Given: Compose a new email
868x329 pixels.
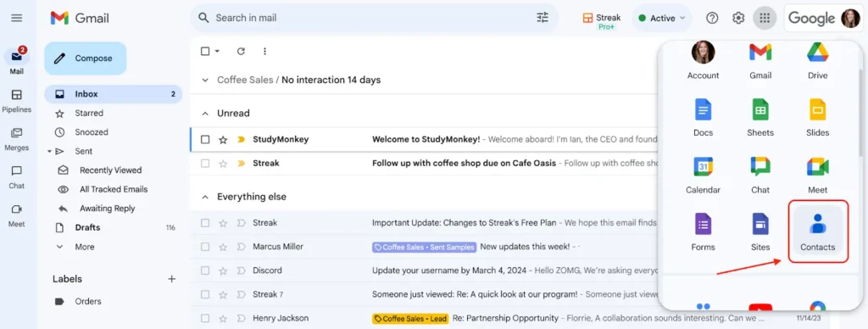Looking at the screenshot, I should pos(86,59).
